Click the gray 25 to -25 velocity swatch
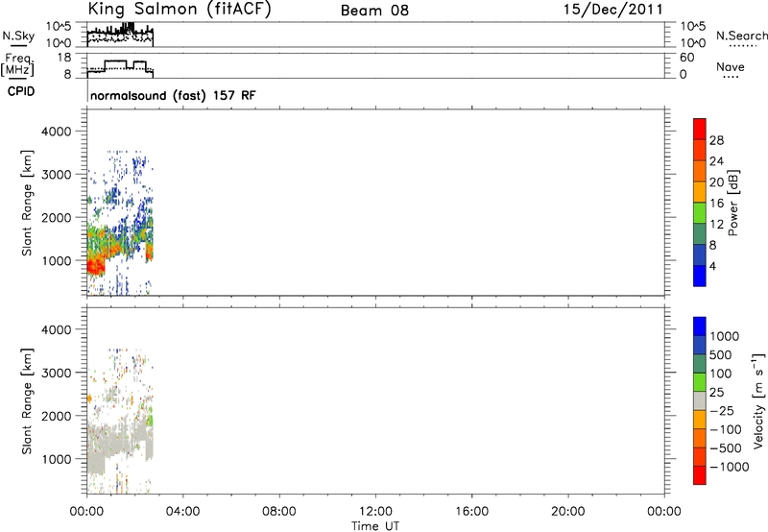Image resolution: width=768 pixels, height=532 pixels. 700,401
